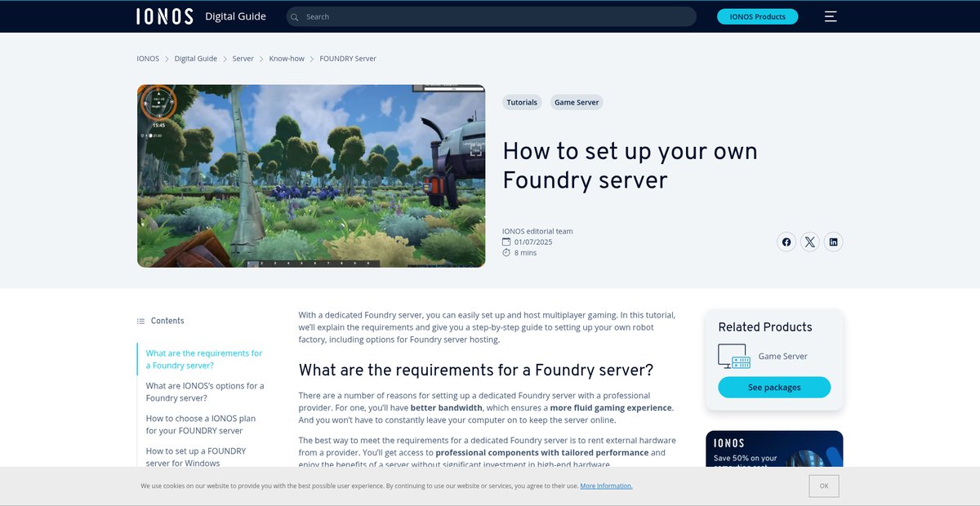Screen dimensions: 980x506
Task: Click the IONOS Save 50% ad banner
Action: point(774,449)
